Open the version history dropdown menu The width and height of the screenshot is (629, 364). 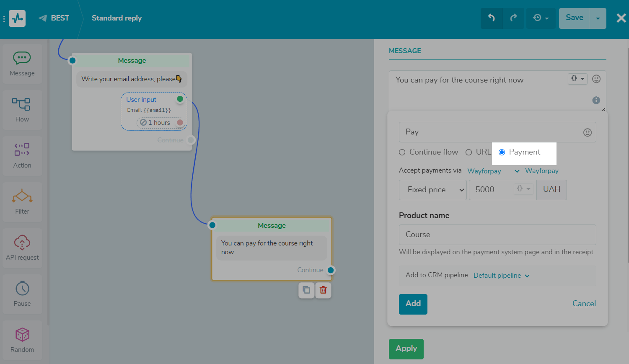click(x=541, y=18)
